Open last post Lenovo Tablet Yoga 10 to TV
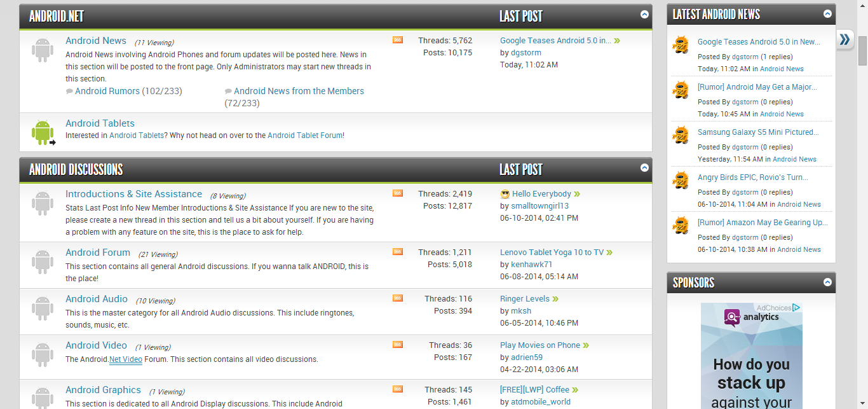The width and height of the screenshot is (868, 409). click(552, 253)
